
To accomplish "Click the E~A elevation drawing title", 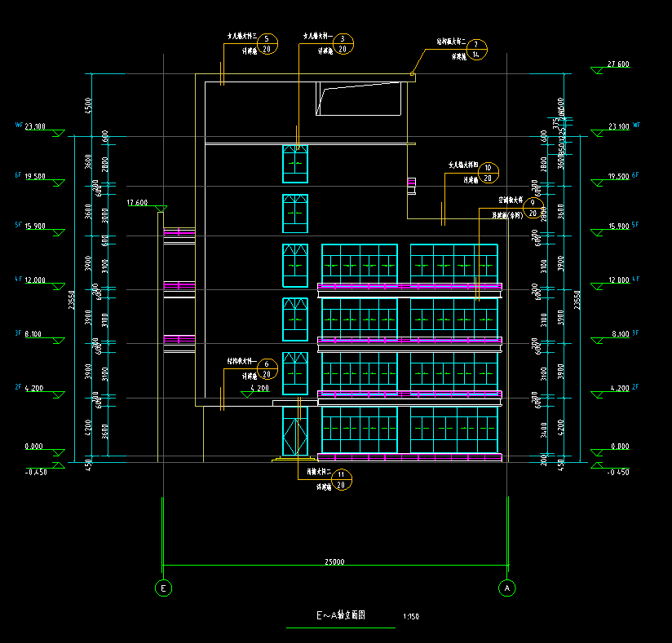I will 341,616.
